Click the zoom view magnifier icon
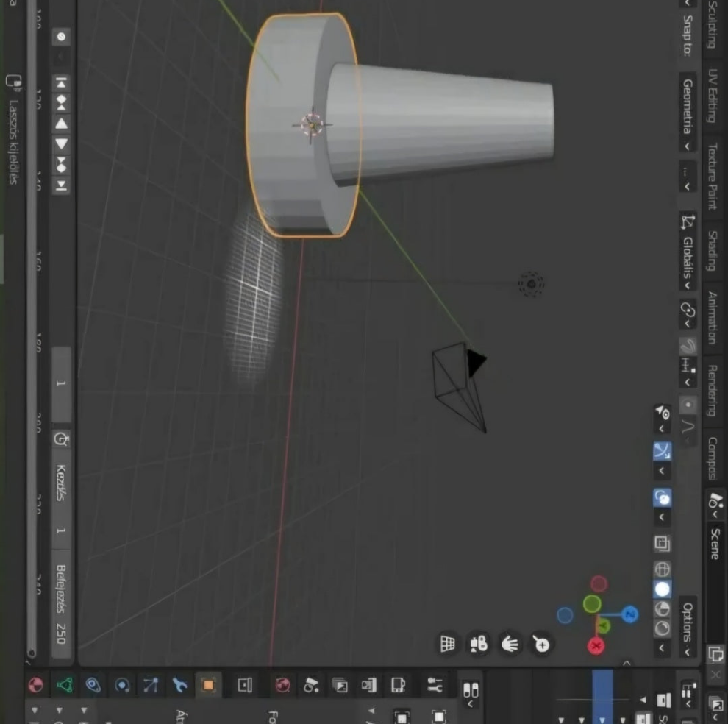 tap(541, 645)
